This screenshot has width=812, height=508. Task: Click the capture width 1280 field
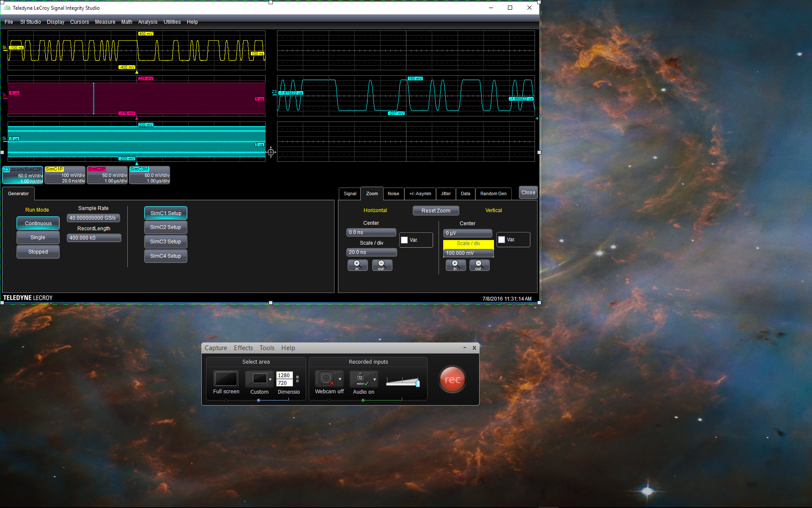coord(284,375)
